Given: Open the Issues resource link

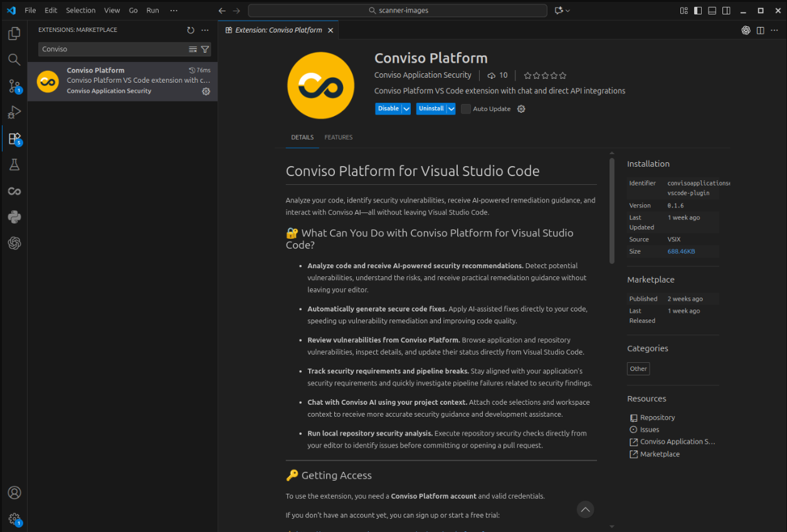Looking at the screenshot, I should point(650,430).
